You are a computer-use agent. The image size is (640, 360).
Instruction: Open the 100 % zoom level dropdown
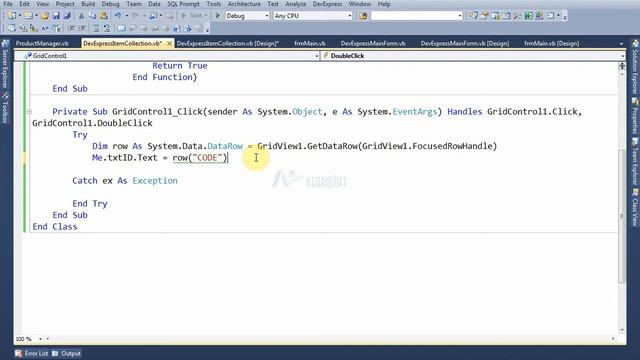(40, 339)
